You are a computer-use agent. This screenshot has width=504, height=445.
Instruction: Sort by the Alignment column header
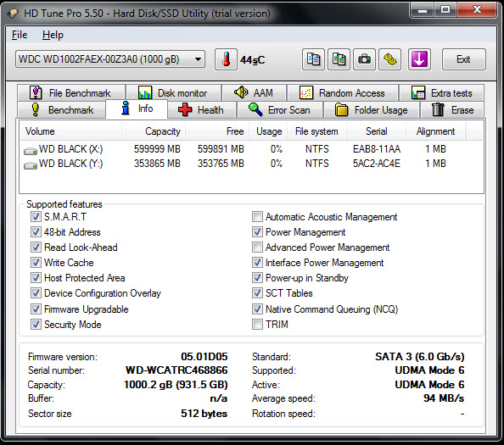pyautogui.click(x=435, y=131)
